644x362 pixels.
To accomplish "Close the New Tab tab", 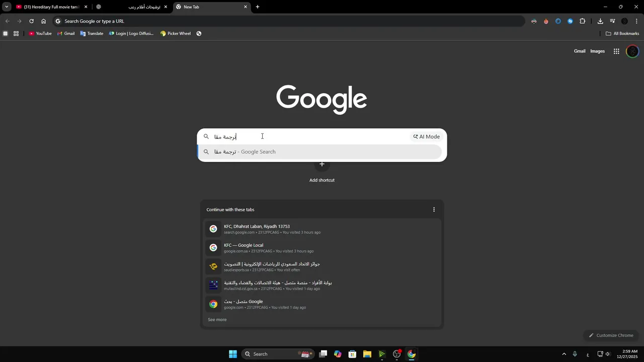I will (246, 7).
